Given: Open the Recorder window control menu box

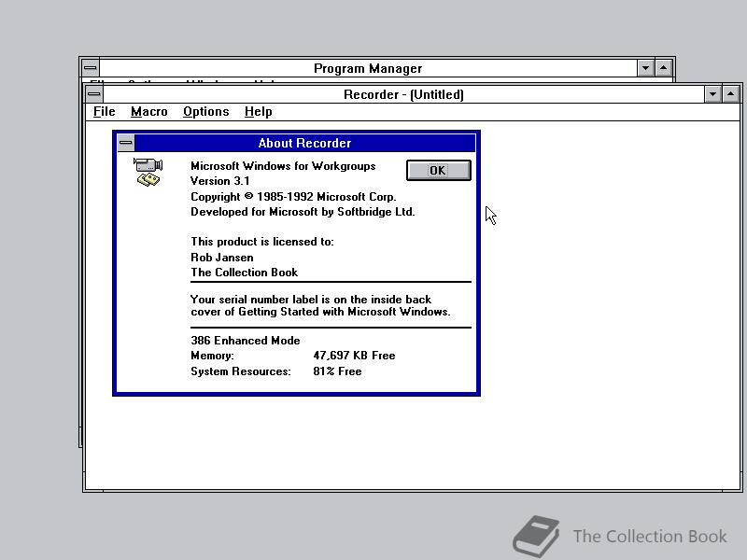Looking at the screenshot, I should pyautogui.click(x=94, y=94).
